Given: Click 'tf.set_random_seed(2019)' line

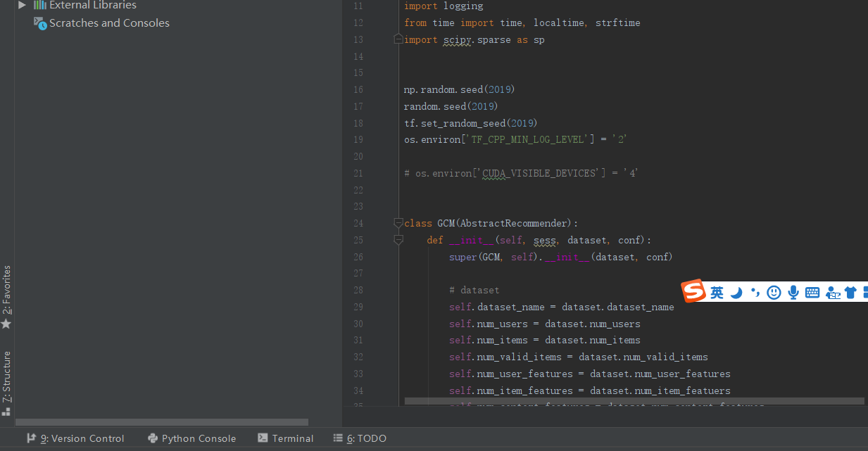Looking at the screenshot, I should tap(470, 123).
